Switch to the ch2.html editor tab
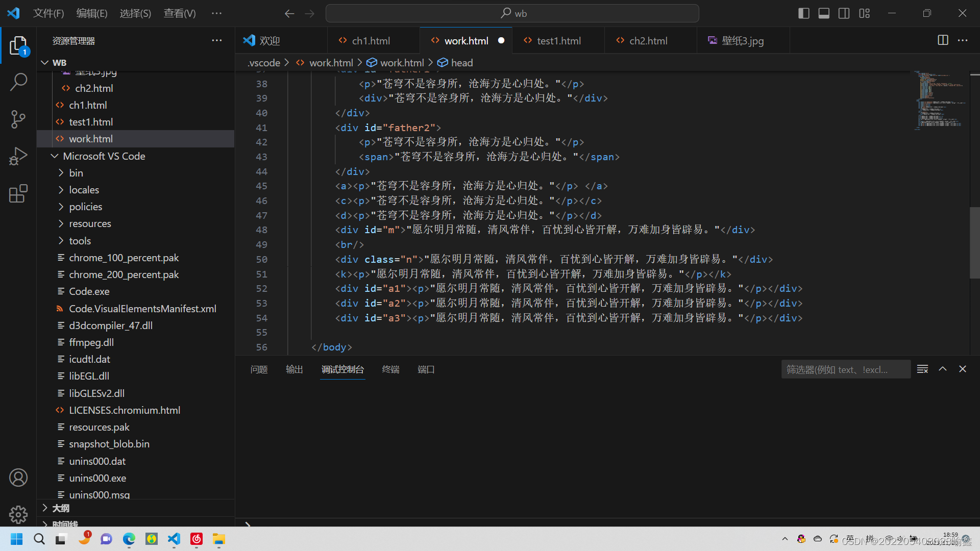The height and width of the screenshot is (551, 980). (648, 41)
